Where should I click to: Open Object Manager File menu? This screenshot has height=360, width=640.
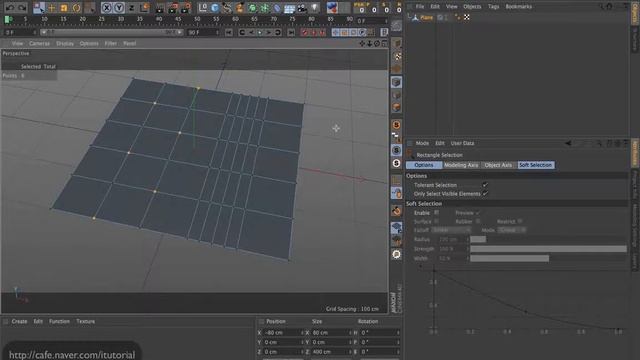420,7
